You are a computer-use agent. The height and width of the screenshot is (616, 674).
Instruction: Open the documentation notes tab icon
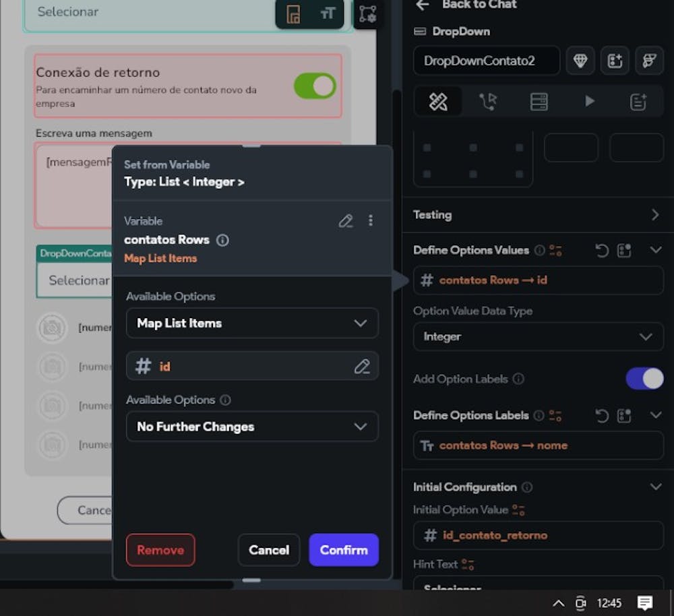coord(638,102)
